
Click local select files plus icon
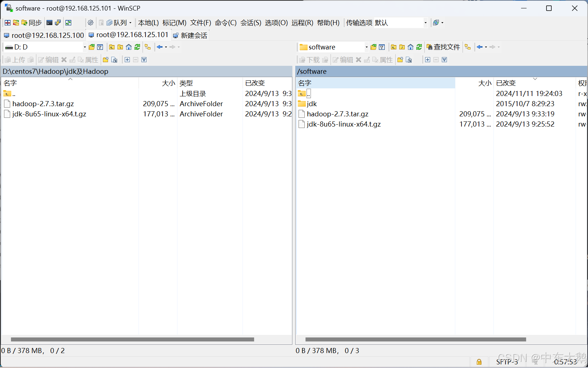click(x=127, y=60)
